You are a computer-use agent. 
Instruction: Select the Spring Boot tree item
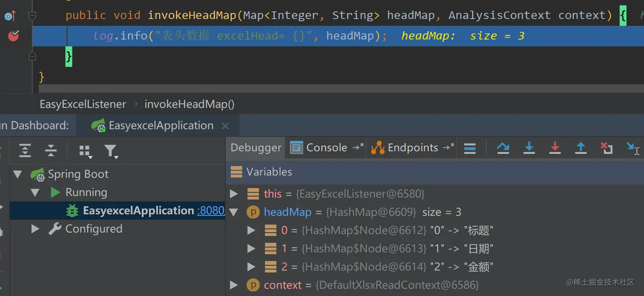[x=78, y=174]
